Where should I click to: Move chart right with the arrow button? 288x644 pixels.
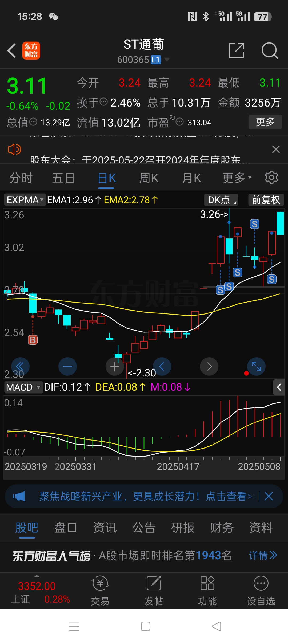(209, 366)
